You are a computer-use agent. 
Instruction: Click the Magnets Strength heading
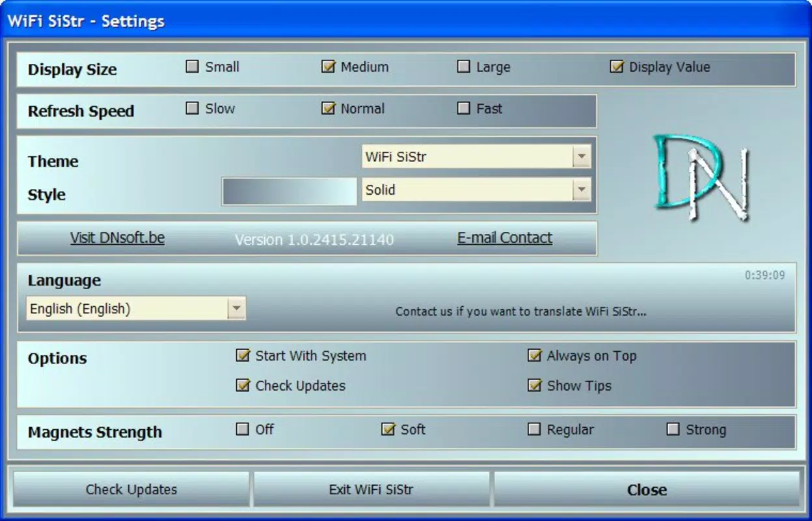click(x=94, y=432)
